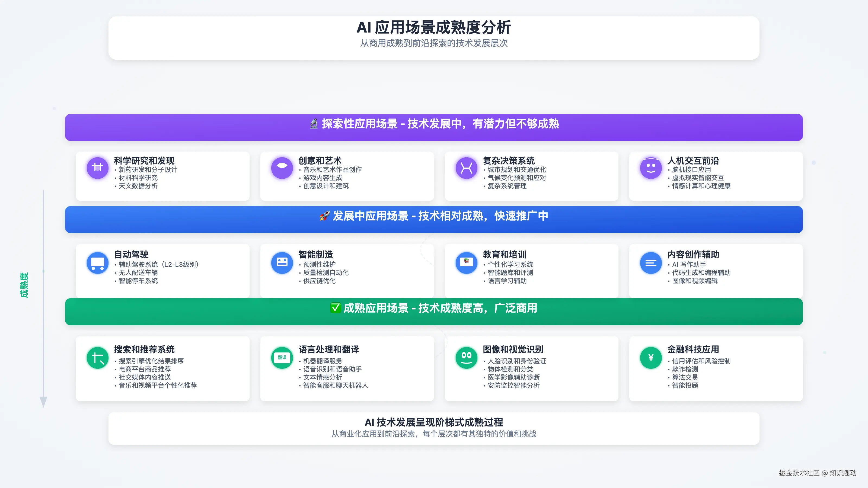
Task: Click the blue 发展中应用场景 banner
Action: (434, 220)
